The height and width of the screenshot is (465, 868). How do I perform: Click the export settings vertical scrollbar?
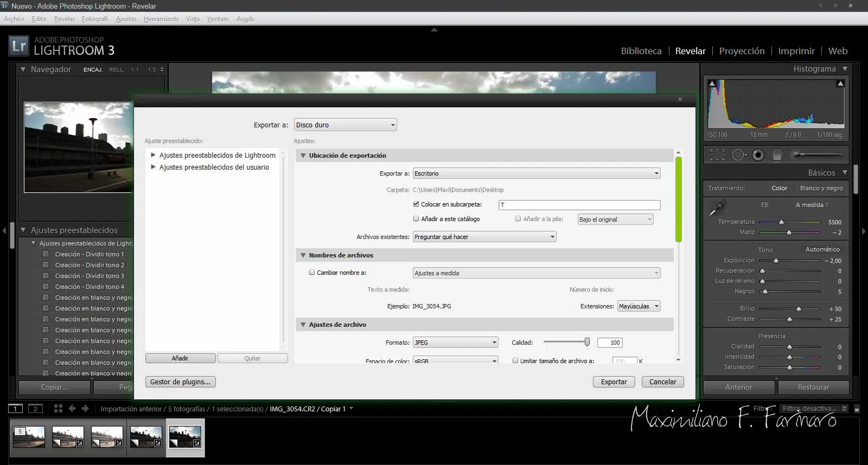pos(679,199)
